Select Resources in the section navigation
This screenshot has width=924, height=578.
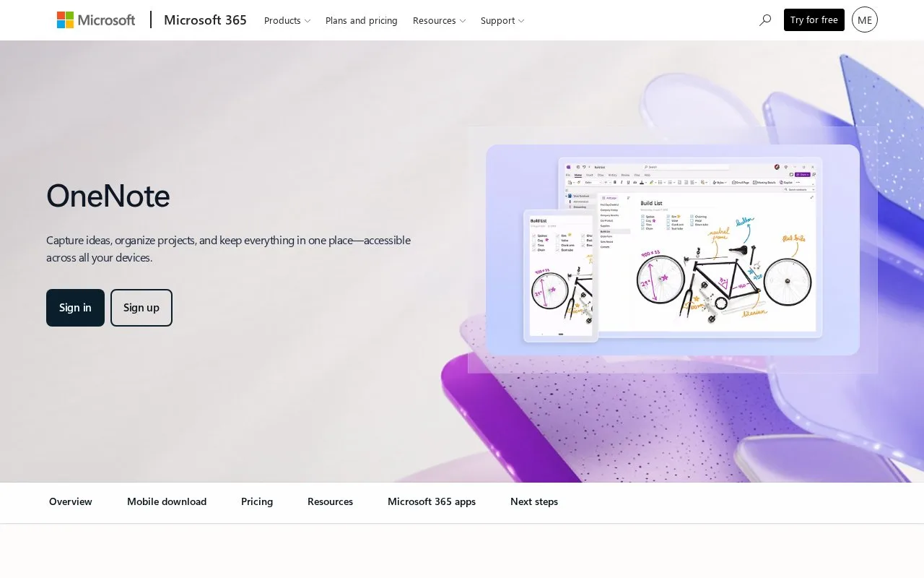[330, 501]
